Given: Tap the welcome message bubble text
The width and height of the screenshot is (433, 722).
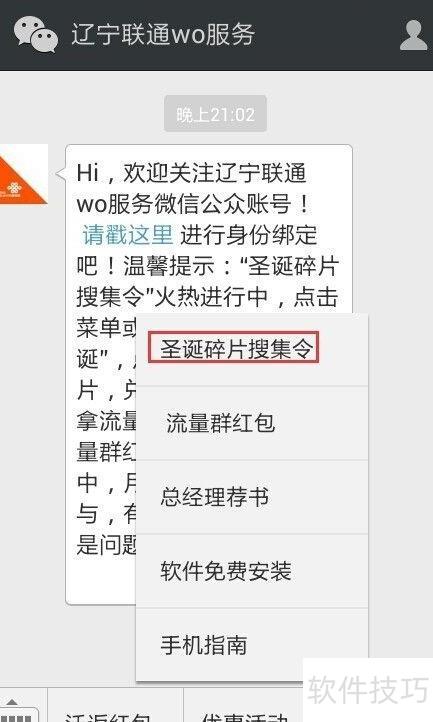Looking at the screenshot, I should (x=207, y=235).
